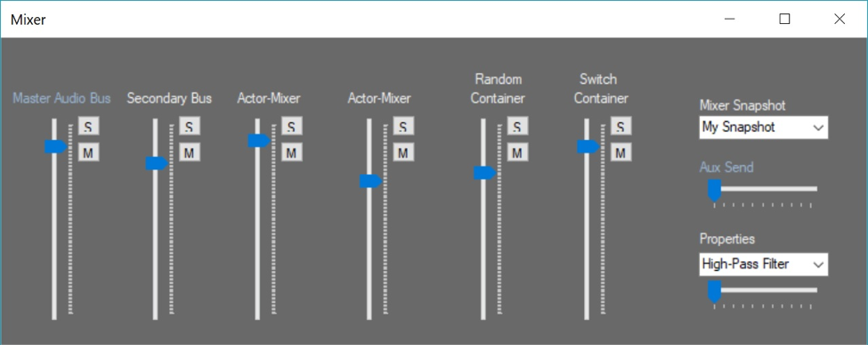
Task: Open the Mixer Snapshot dropdown
Action: (763, 127)
